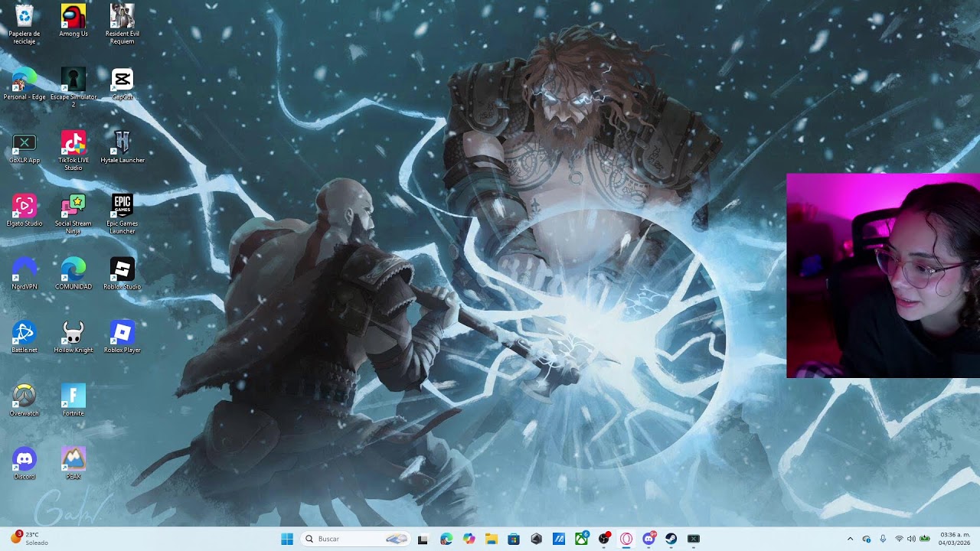Click the green battery tray icon
Viewport: 980px width, 551px height.
925,539
